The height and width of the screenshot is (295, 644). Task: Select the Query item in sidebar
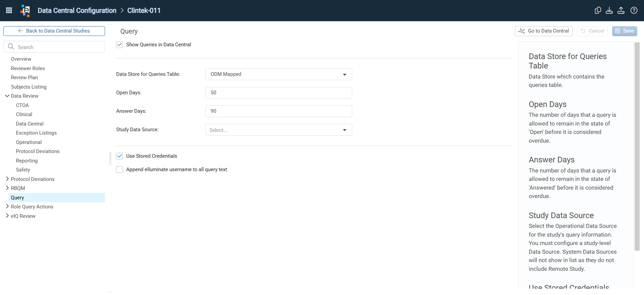point(56,198)
